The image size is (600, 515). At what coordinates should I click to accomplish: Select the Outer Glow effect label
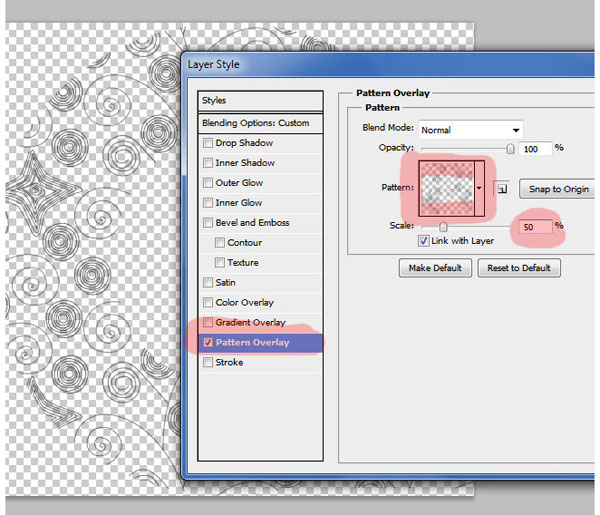point(239,183)
